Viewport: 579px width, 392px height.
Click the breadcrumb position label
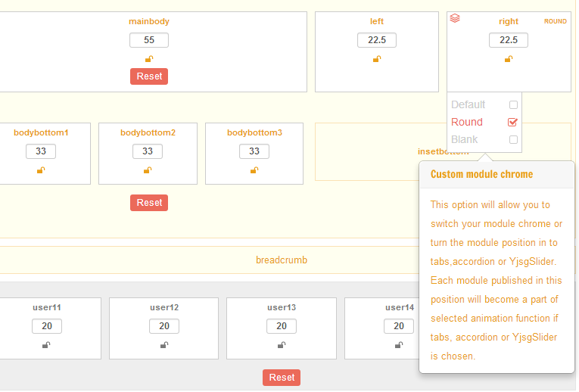pyautogui.click(x=282, y=260)
